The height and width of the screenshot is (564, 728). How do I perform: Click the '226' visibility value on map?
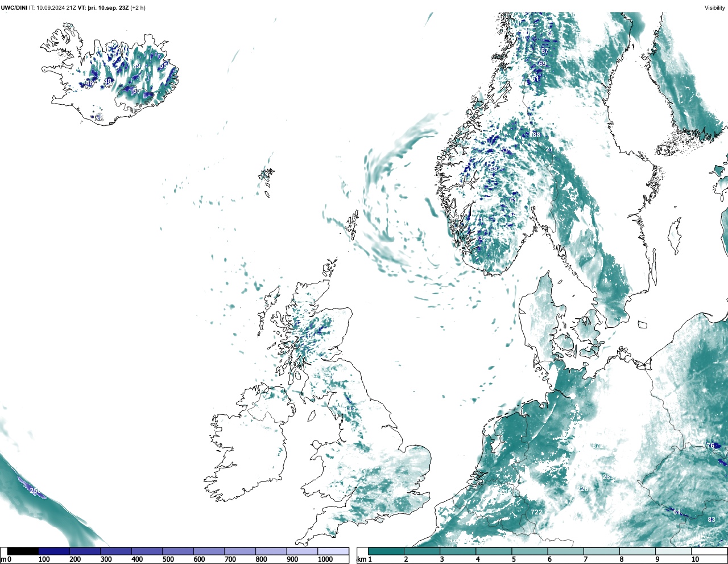coord(583,489)
